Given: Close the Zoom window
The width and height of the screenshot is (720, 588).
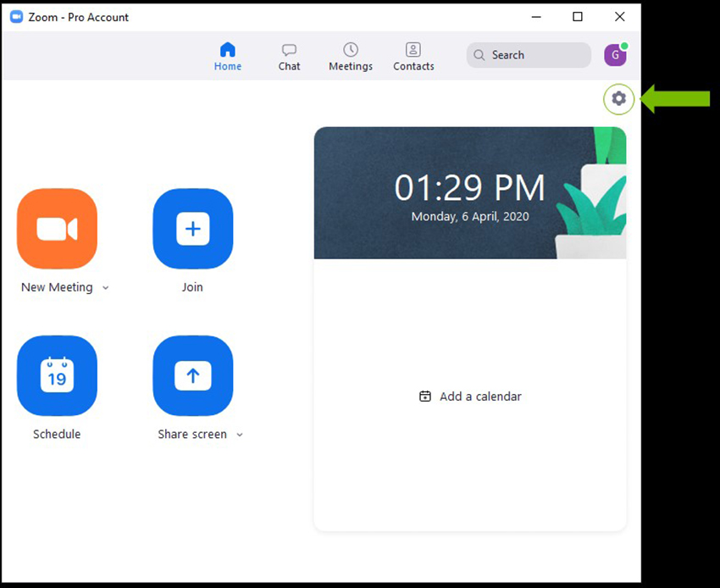Looking at the screenshot, I should [620, 17].
